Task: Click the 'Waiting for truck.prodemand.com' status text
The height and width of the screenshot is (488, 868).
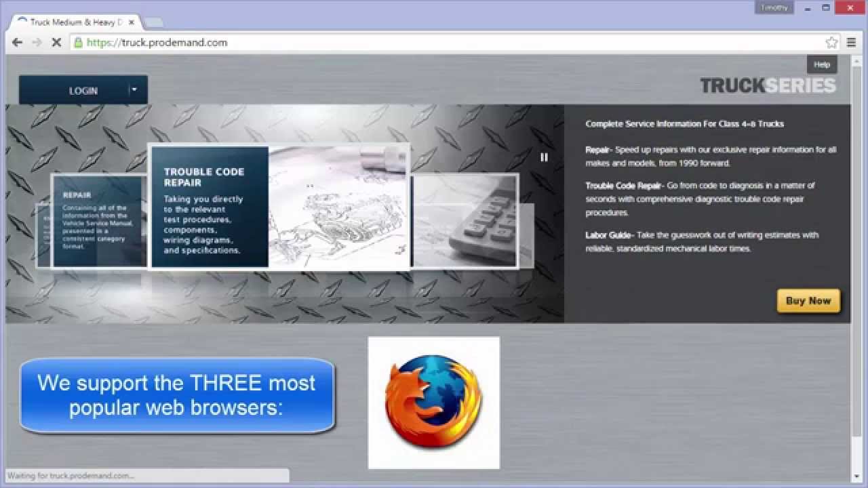Action: pyautogui.click(x=71, y=476)
